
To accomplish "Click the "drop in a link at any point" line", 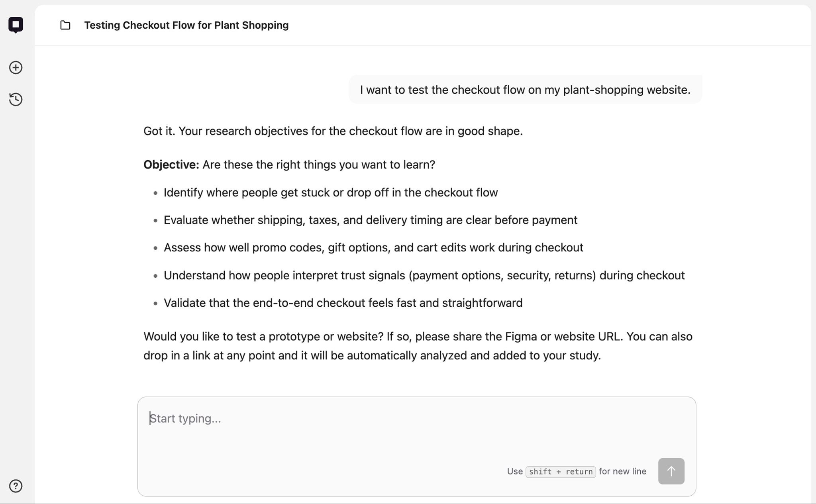I will (372, 355).
